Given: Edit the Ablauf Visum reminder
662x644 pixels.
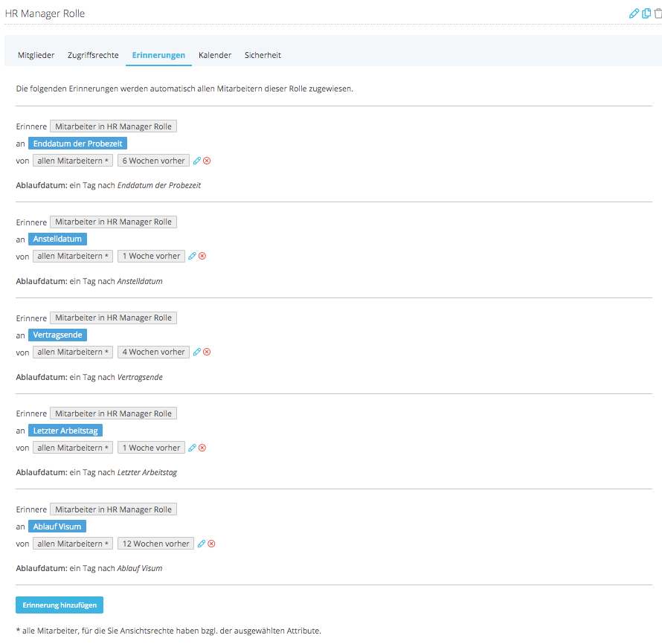Looking at the screenshot, I should (202, 544).
